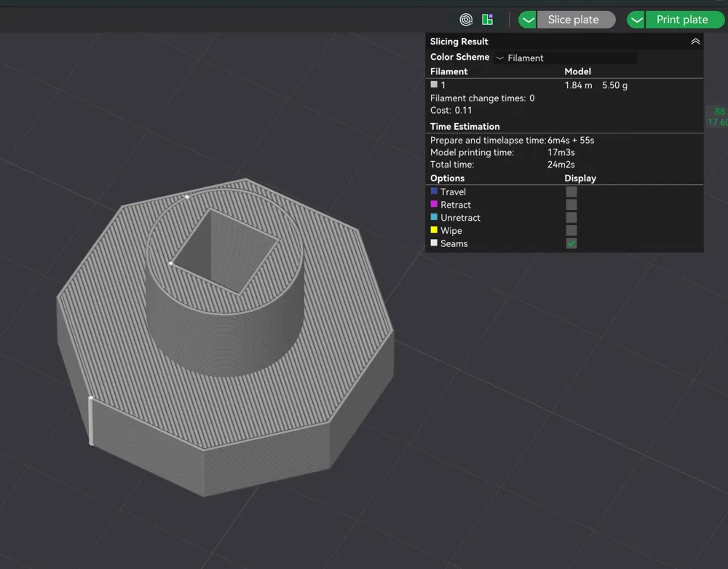Screen dimensions: 728x569
Task: Click the Total time label
Action: click(x=452, y=165)
